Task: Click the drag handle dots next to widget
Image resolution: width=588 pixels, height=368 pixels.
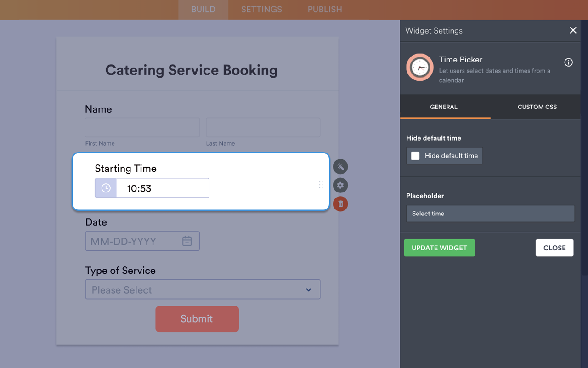Action: [321, 185]
